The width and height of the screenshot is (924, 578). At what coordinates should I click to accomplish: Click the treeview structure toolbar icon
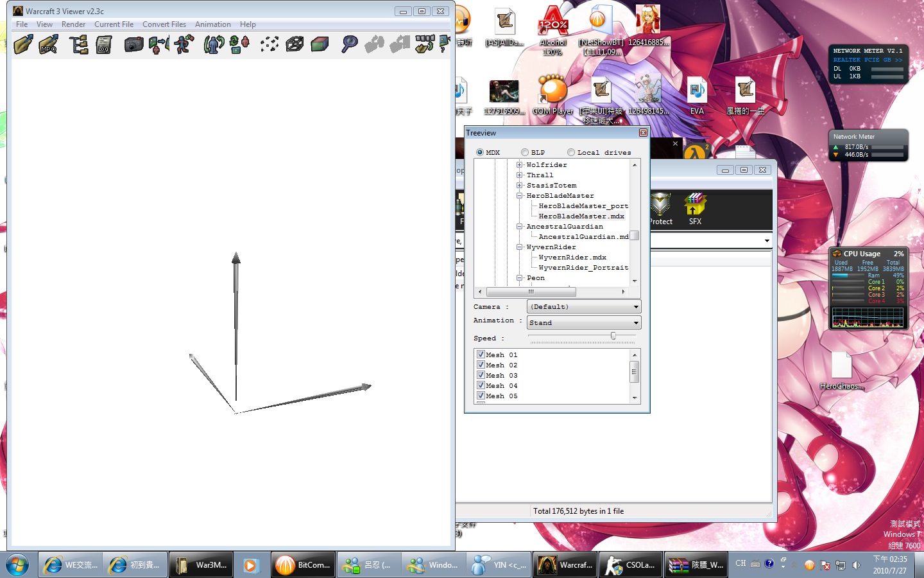pos(79,44)
